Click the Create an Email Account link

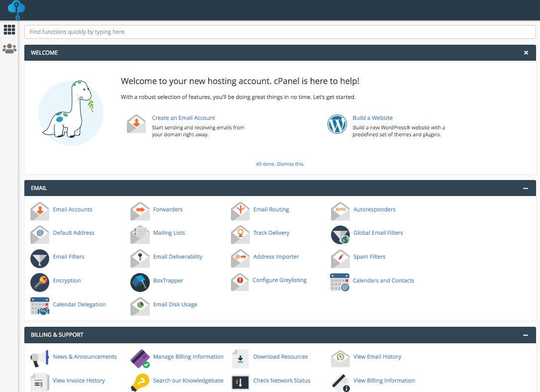184,117
